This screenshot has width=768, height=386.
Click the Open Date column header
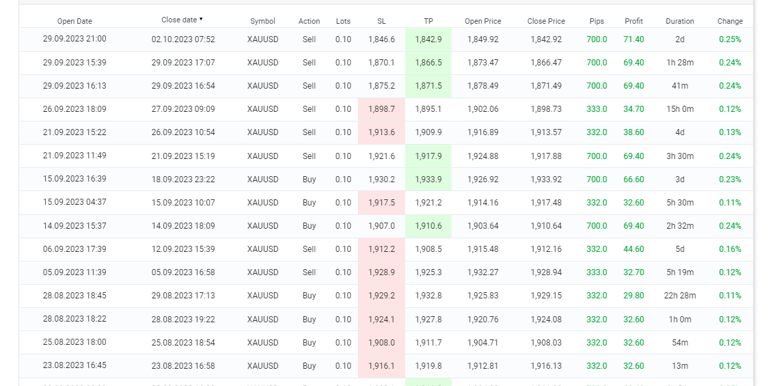(74, 21)
